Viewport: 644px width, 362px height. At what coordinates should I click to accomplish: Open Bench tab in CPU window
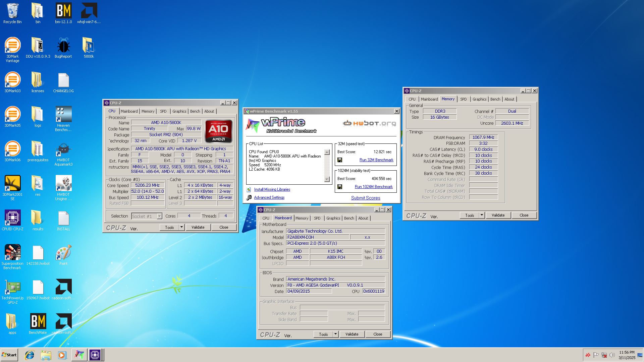coord(195,111)
